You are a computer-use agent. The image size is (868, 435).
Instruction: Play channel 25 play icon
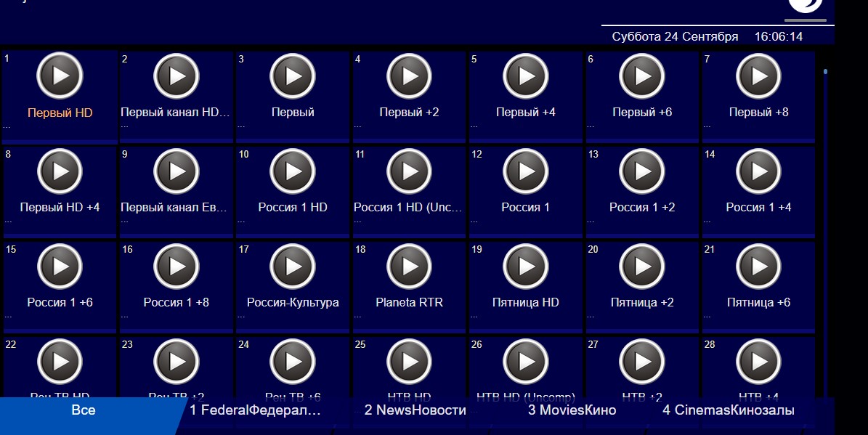pyautogui.click(x=410, y=362)
